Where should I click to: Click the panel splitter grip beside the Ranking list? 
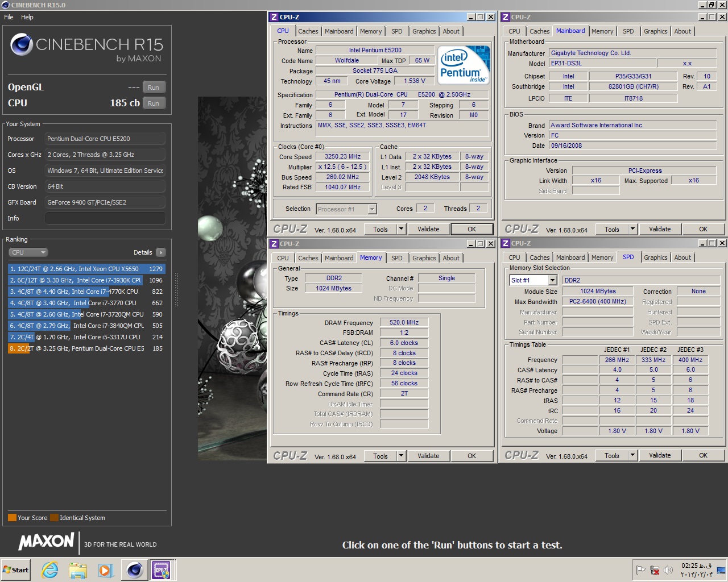[x=176, y=290]
